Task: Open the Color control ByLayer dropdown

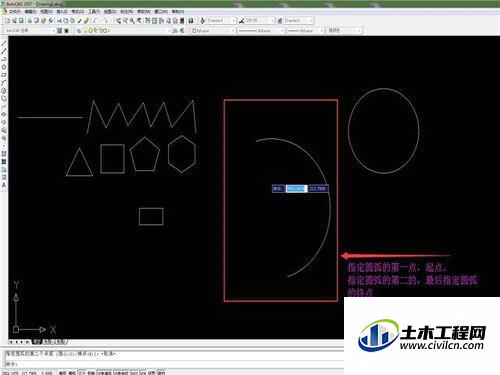Action: [213, 31]
